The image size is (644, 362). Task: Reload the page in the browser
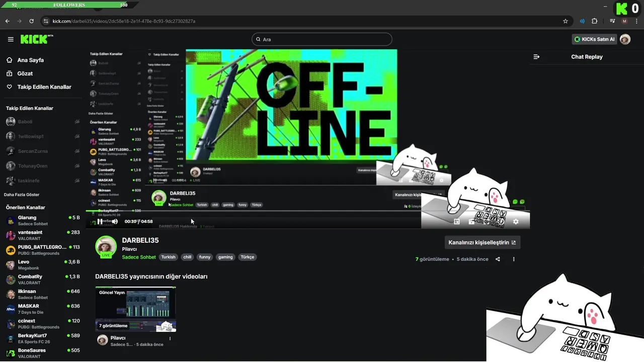(31, 21)
